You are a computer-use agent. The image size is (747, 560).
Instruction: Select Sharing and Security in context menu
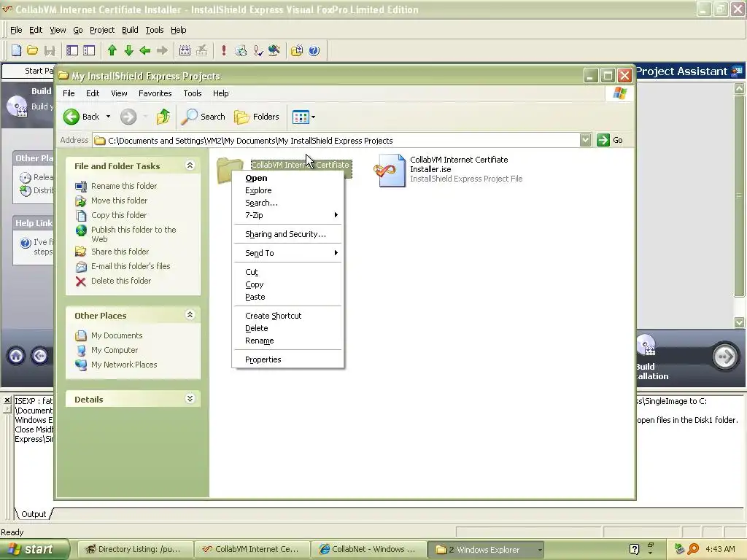pos(287,234)
